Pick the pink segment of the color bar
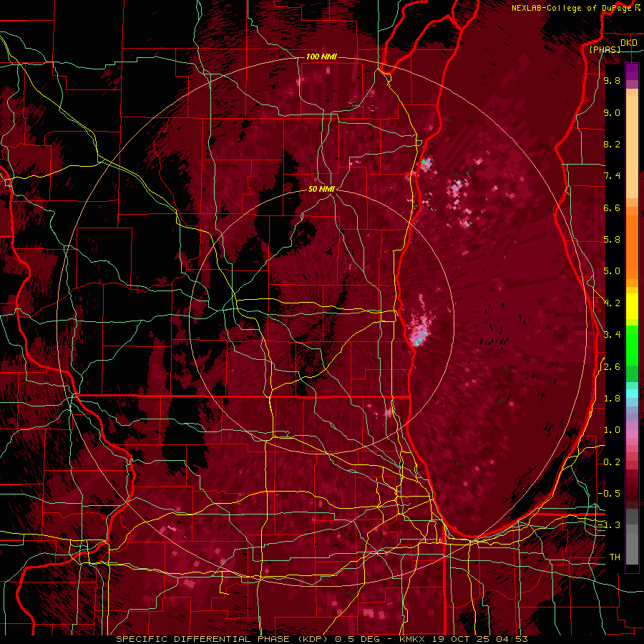The height and width of the screenshot is (644, 644). coord(632,434)
